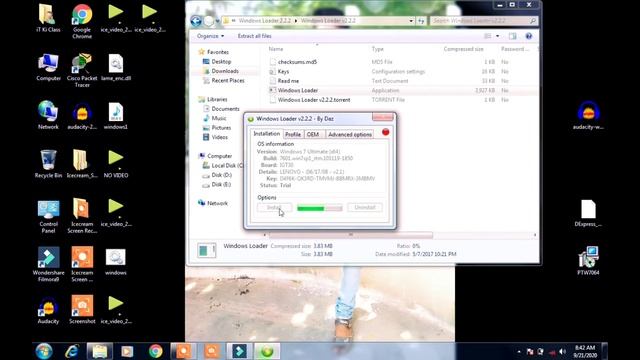Switch to the Profile tab
This screenshot has width=640, height=360.
coord(293,134)
